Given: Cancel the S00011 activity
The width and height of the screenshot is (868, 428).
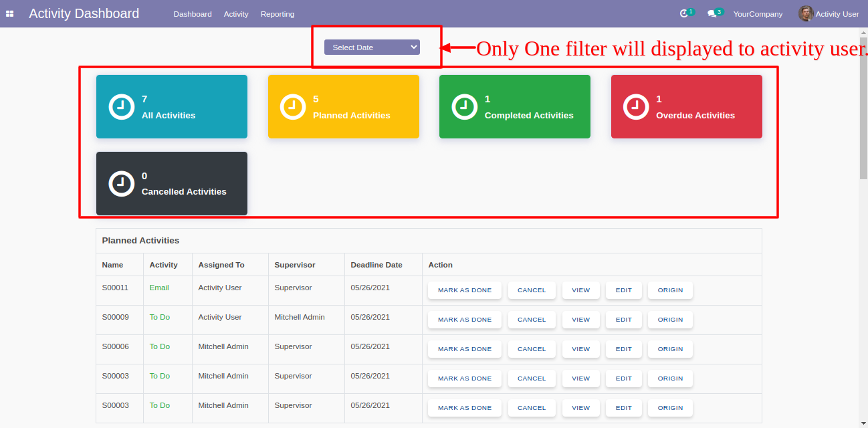Looking at the screenshot, I should pyautogui.click(x=532, y=290).
